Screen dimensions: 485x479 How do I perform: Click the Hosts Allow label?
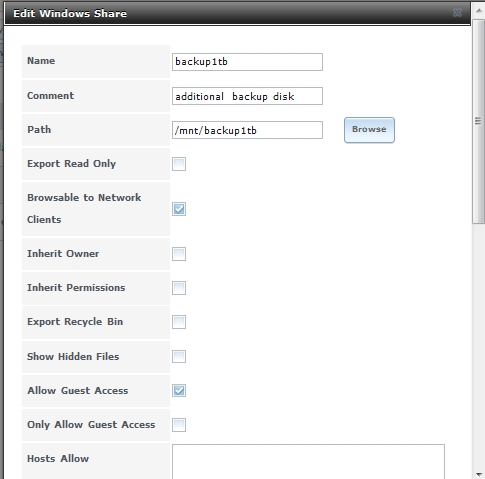pyautogui.click(x=58, y=459)
